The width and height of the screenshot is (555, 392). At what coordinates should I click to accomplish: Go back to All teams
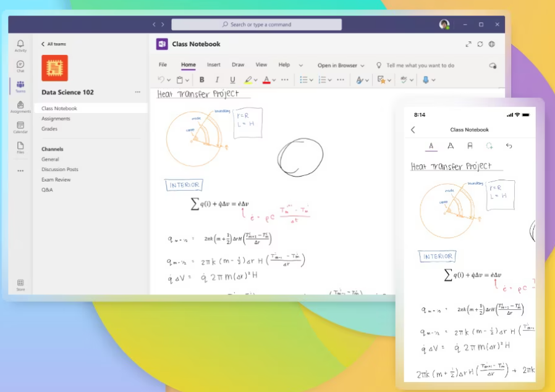54,44
